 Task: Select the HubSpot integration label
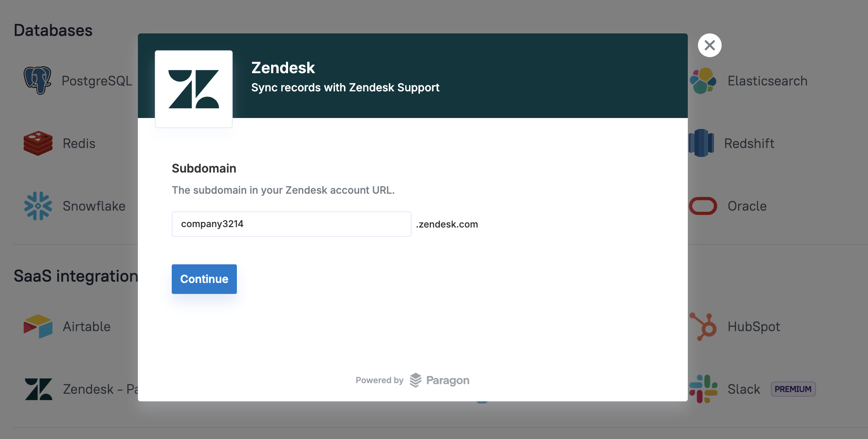point(754,327)
